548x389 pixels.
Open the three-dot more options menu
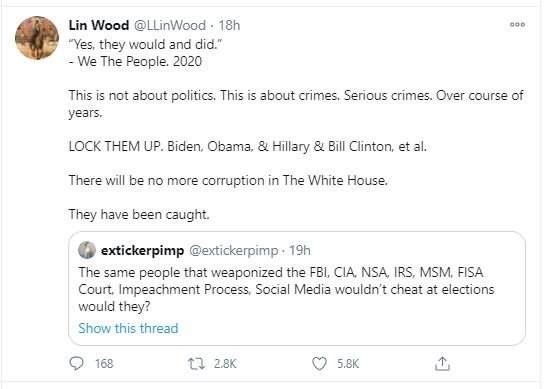[517, 24]
